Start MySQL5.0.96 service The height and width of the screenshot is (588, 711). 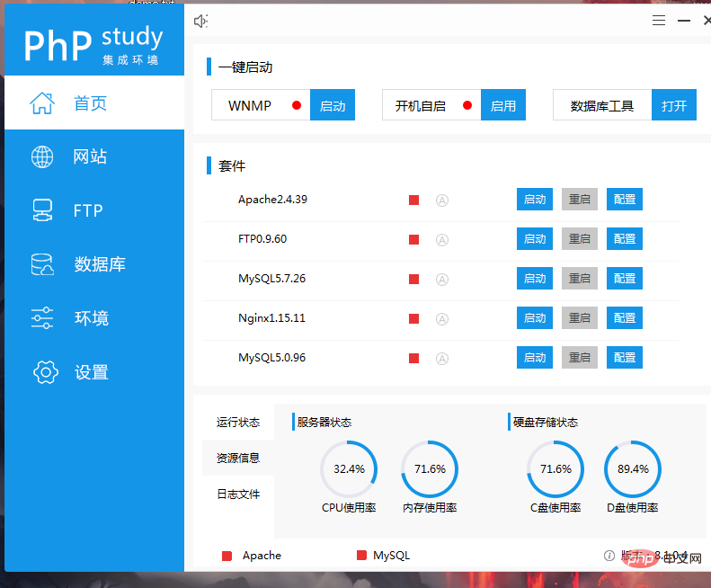coord(535,358)
